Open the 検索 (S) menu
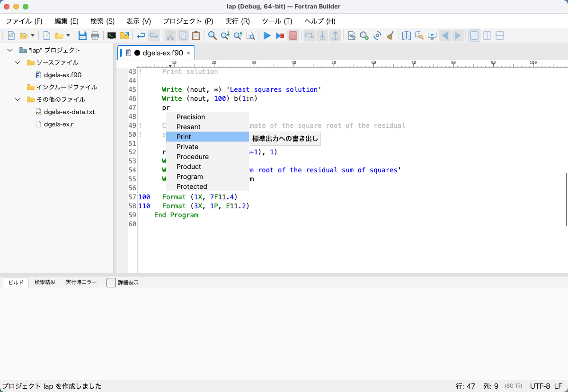 (x=102, y=21)
